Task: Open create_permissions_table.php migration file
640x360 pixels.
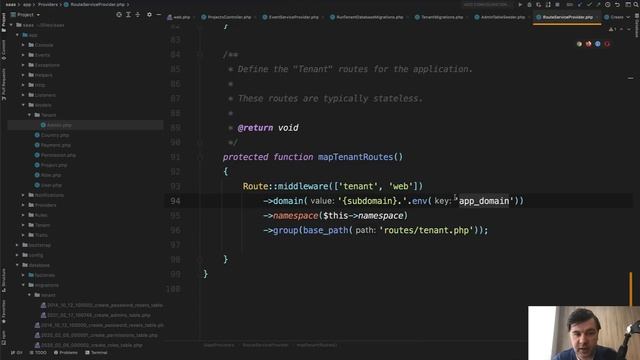Action: pyautogui.click(x=96, y=335)
